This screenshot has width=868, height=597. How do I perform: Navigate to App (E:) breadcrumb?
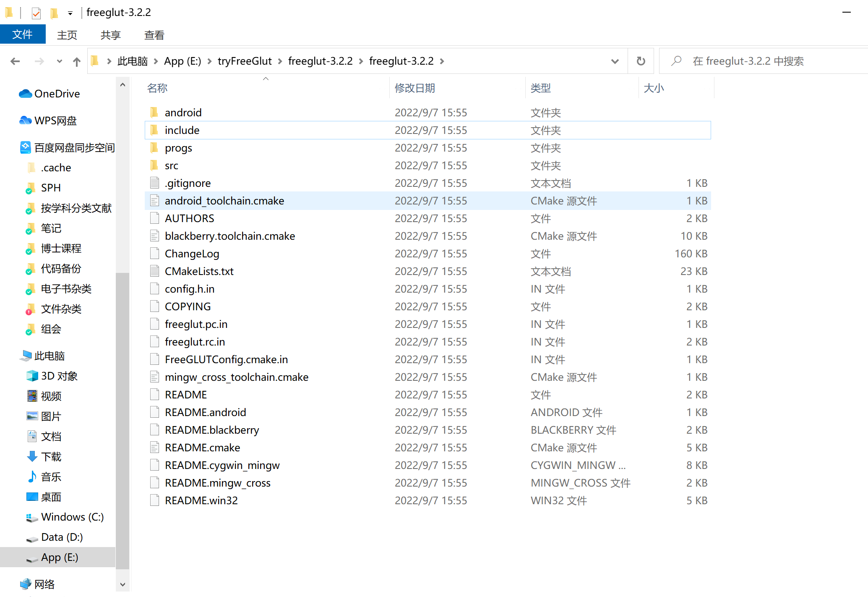182,61
